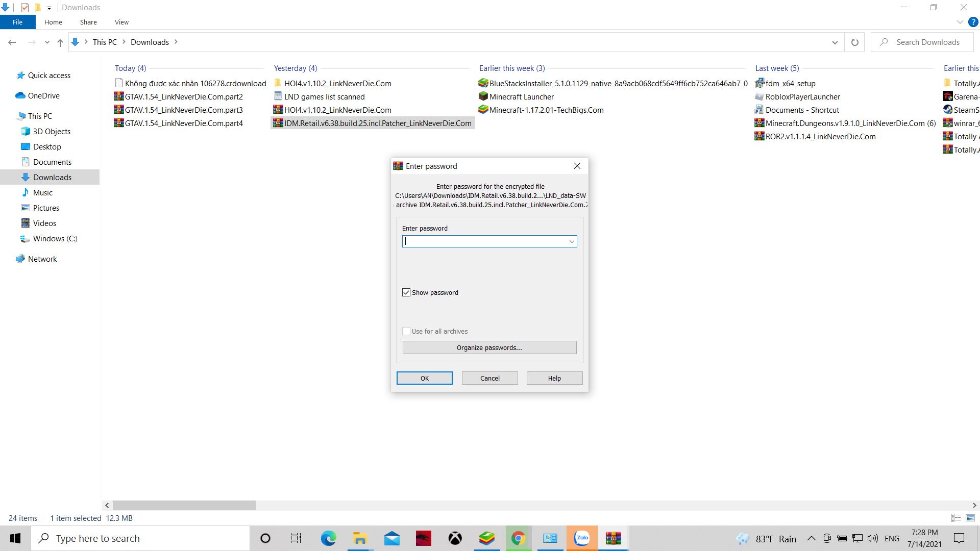Click the BlueStacks installer icon
Image resolution: width=980 pixels, height=551 pixels.
click(482, 83)
